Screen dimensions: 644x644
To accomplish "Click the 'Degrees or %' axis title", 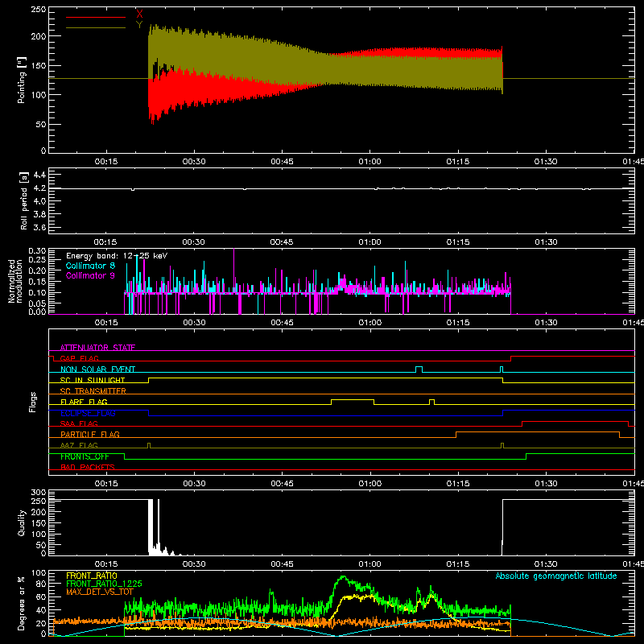I will [22, 604].
